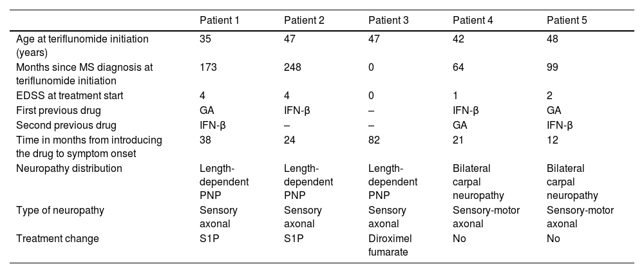Select the Patient 3 column header
Image resolution: width=644 pixels, height=273 pixels.
click(388, 19)
